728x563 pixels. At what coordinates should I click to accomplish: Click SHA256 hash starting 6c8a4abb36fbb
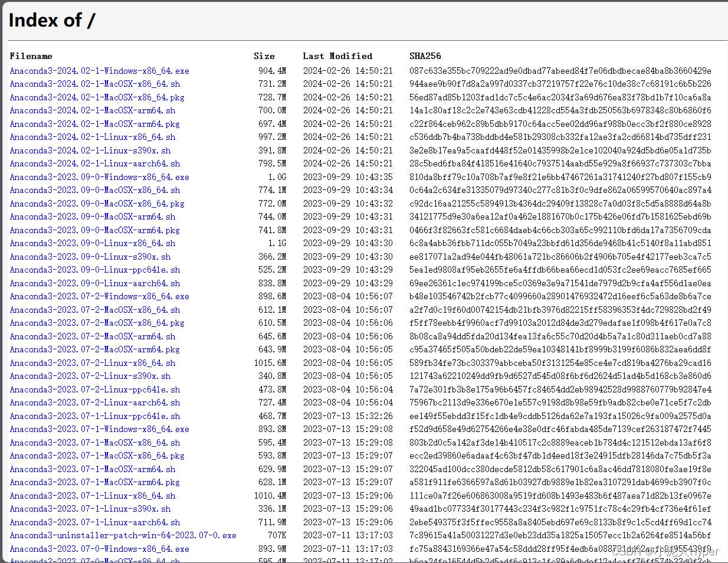(560, 243)
